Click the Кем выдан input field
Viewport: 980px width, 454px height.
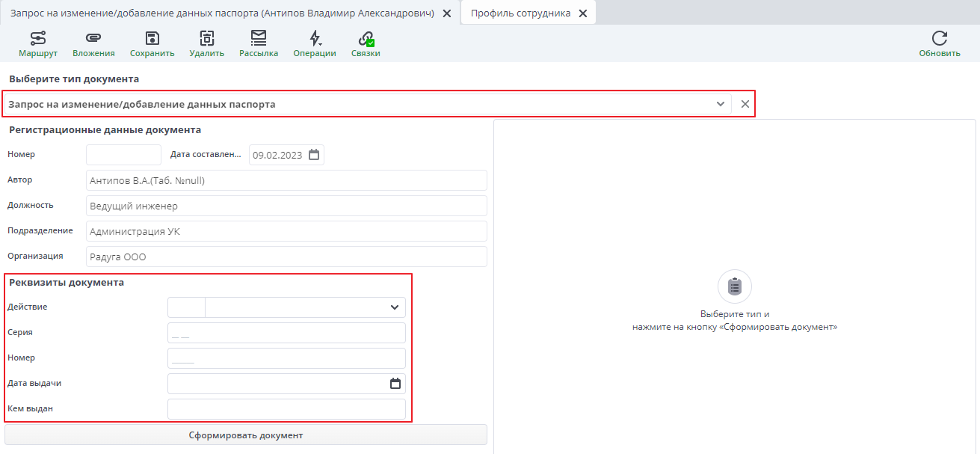[286, 409]
